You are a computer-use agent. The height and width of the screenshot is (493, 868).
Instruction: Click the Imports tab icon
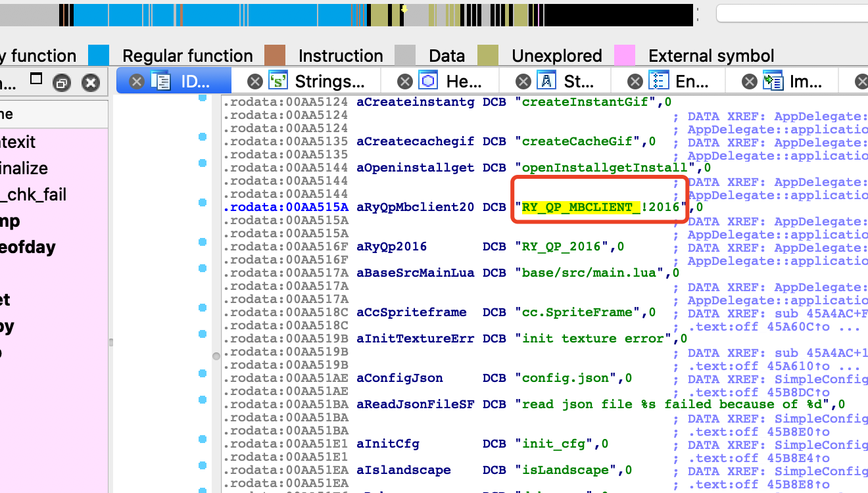click(x=773, y=81)
